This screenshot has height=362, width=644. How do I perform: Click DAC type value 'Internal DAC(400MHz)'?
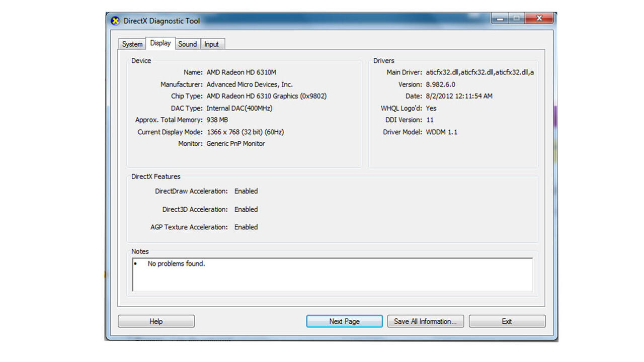pyautogui.click(x=239, y=108)
